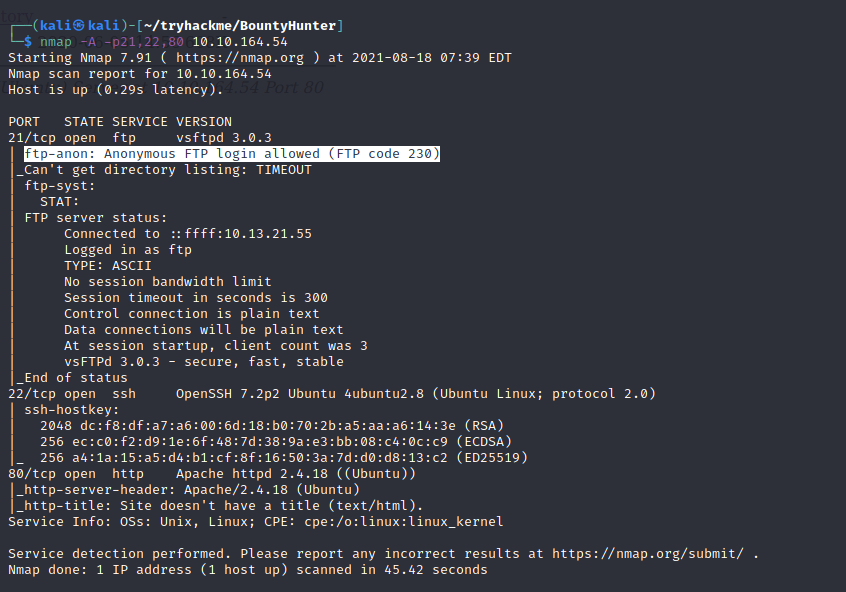Click the 80/tcp open http port entry
Viewport: 846px width, 592px height.
click(x=74, y=474)
